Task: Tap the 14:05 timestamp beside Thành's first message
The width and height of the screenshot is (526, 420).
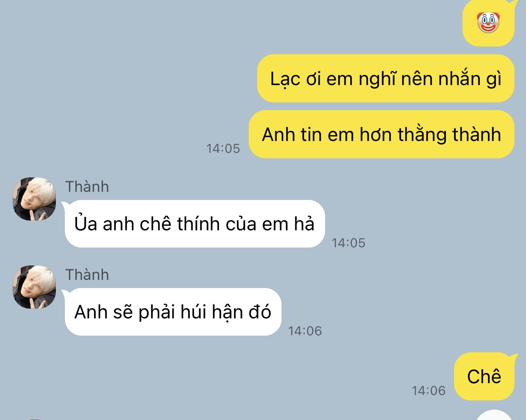Action: (x=349, y=243)
